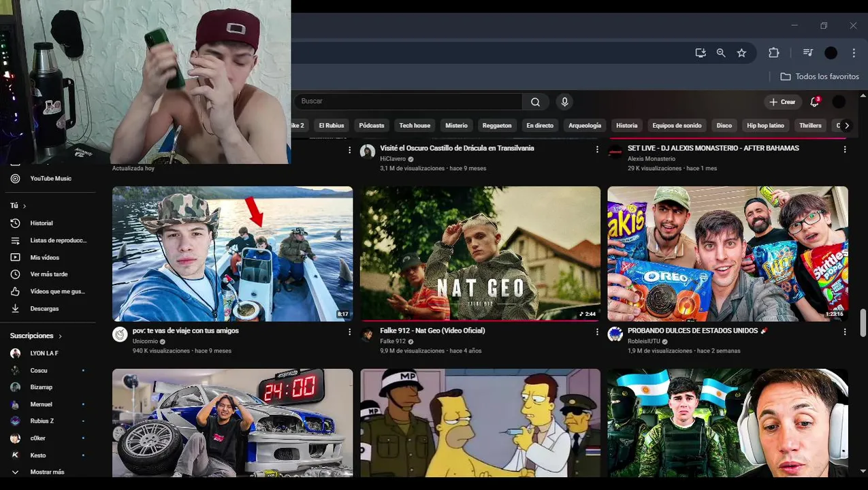Open the Chrome zoom magnifier icon
This screenshot has width=868, height=490.
(721, 53)
